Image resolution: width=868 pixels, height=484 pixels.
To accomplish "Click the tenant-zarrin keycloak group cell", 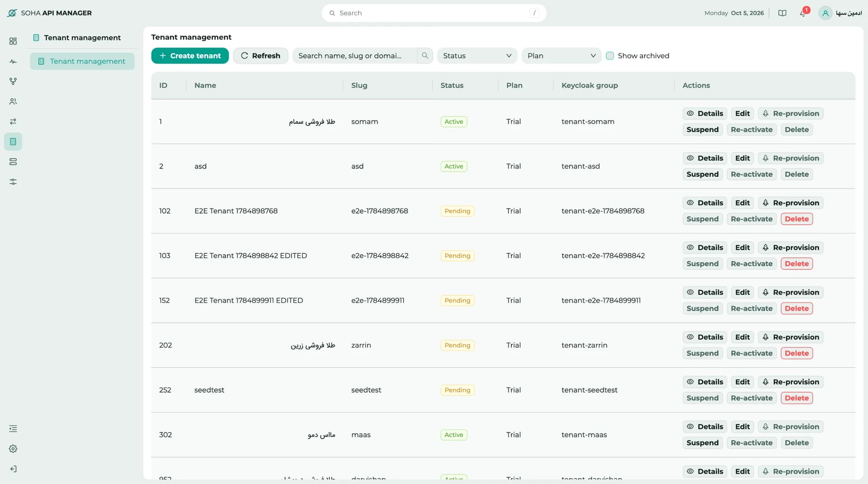I will 585,345.
